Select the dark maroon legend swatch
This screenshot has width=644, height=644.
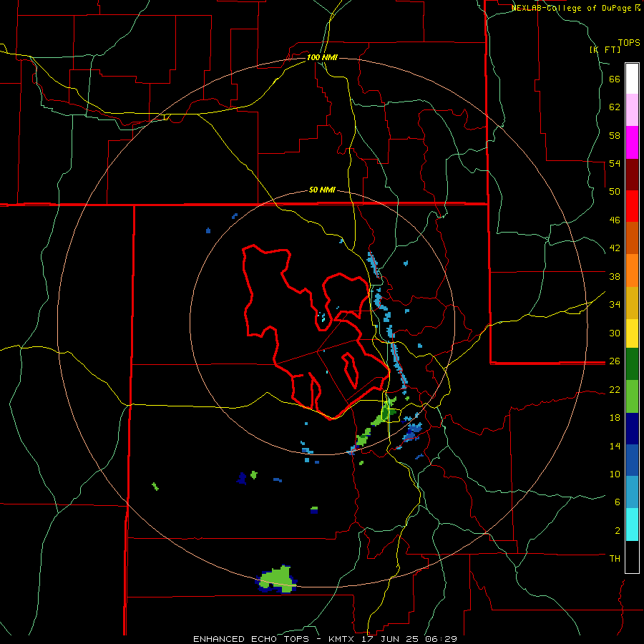632,175
